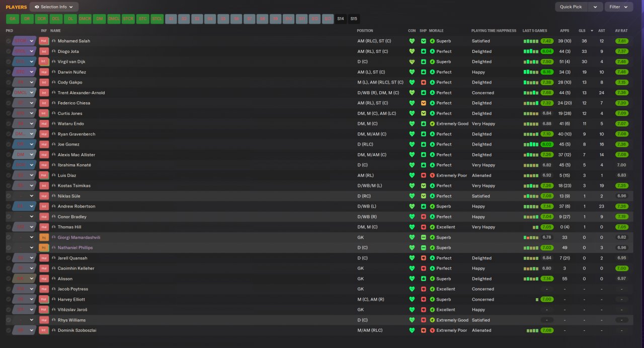Click Giorgi Mamardashvili's orange Inj badge
The image size is (644, 348).
pyautogui.click(x=44, y=237)
